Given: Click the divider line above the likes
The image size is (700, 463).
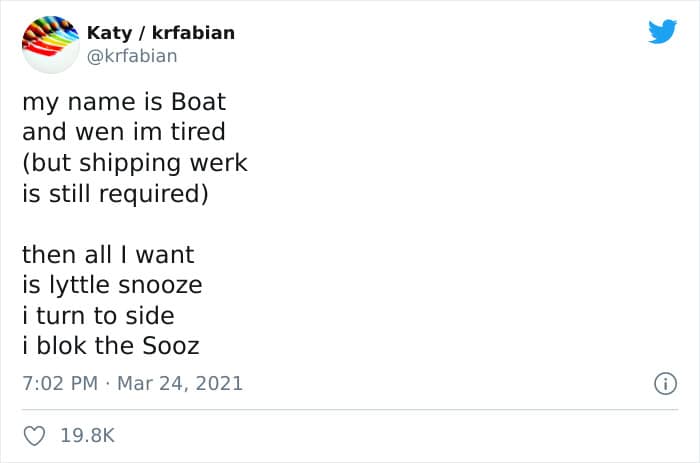Looking at the screenshot, I should click(x=350, y=409).
